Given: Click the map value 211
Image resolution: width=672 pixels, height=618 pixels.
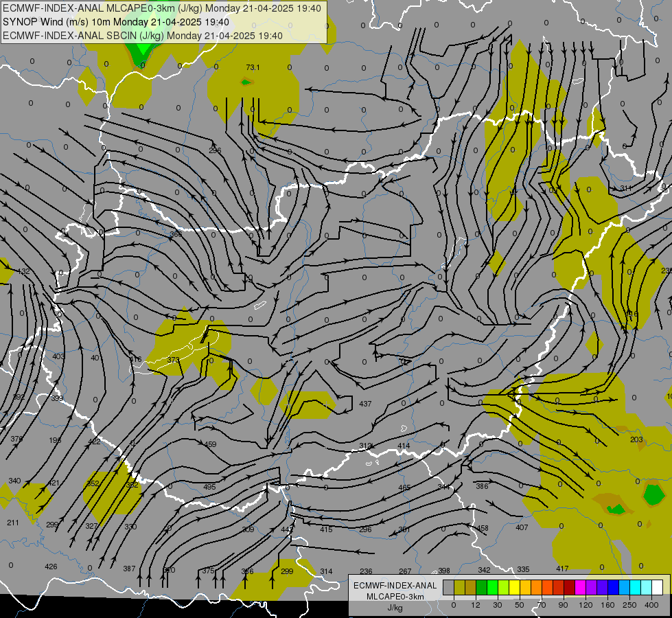Looking at the screenshot, I should coord(13,523).
